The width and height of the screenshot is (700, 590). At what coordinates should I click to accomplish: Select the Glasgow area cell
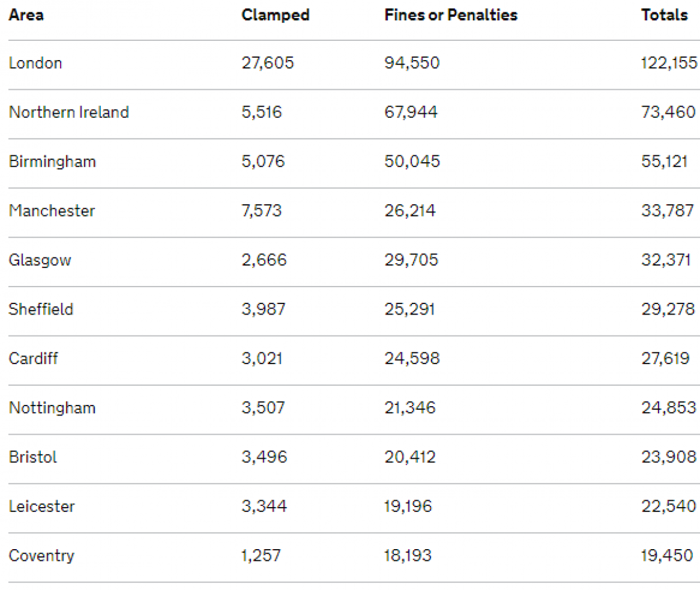tap(40, 260)
